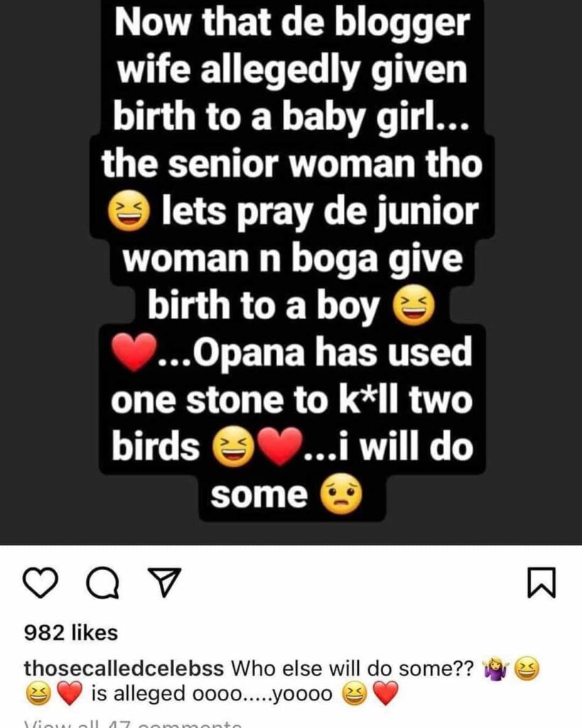Open comments via the speech bubble icon
Screen dimensions: 582x728
point(99,584)
